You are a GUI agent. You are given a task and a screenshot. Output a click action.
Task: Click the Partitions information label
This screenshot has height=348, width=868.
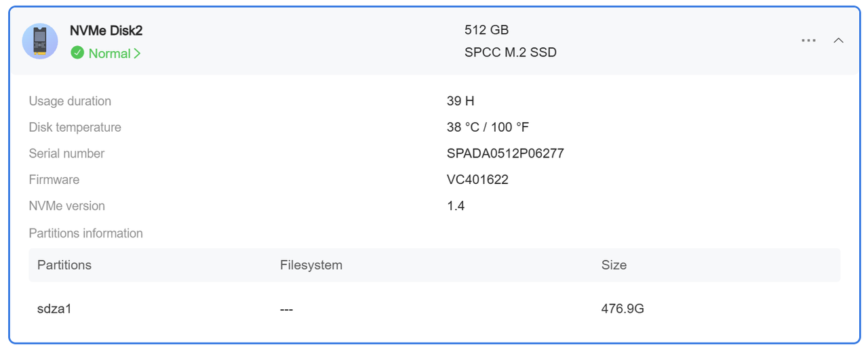[x=85, y=233]
